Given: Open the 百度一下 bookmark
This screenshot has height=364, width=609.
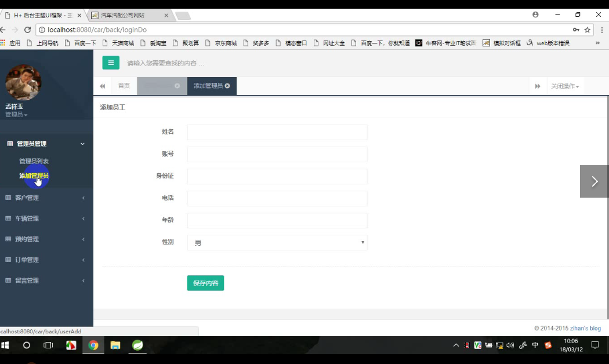Looking at the screenshot, I should coord(81,43).
